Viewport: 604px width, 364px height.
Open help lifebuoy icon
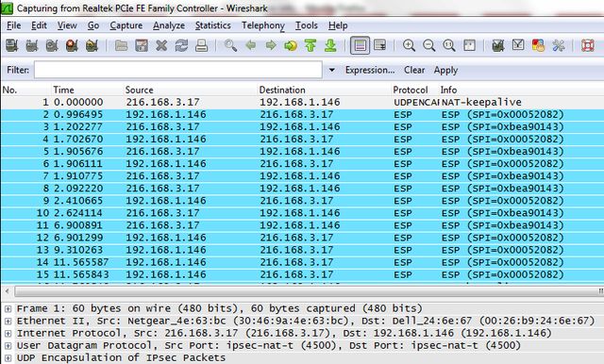[x=588, y=45]
